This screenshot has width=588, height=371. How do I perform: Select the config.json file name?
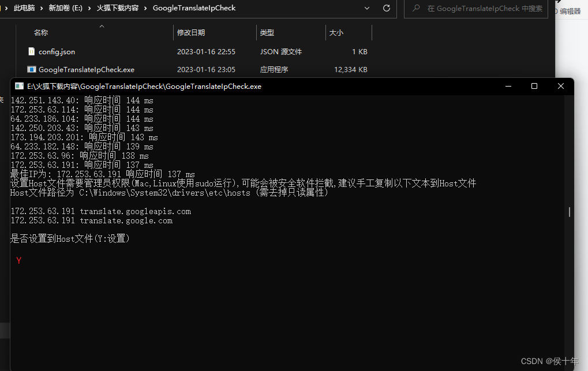[57, 52]
